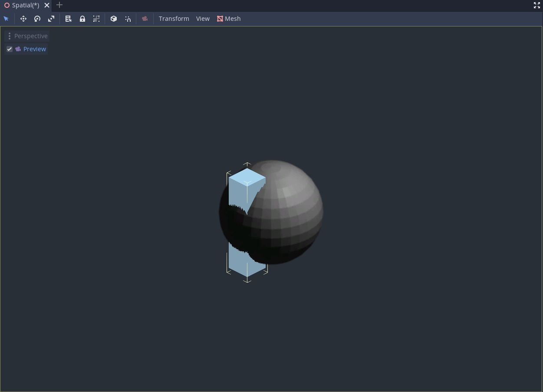Viewport: 543px width, 392px height.
Task: Lock the selected node with the padlock icon
Action: [82, 19]
